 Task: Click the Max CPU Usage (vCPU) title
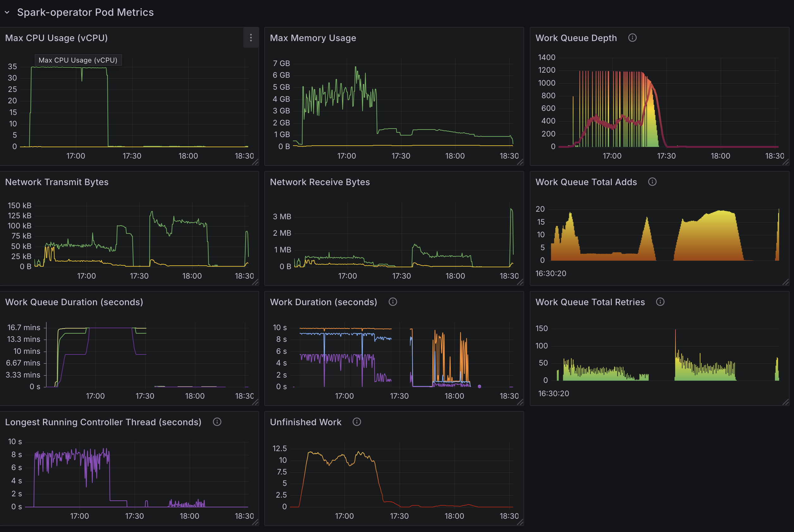tap(56, 38)
